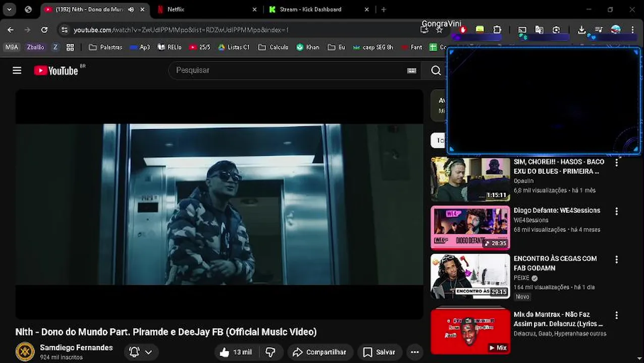The image size is (644, 363).
Task: Toggle the notification bell for this channel
Action: tap(134, 352)
